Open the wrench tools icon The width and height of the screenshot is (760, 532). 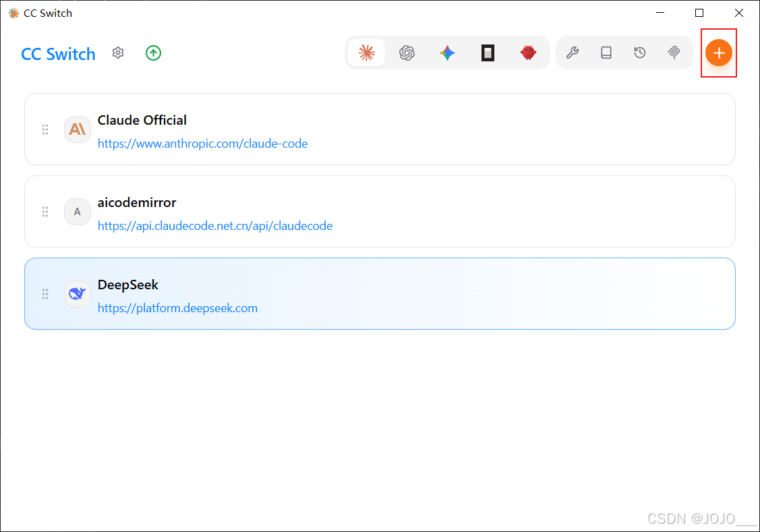point(573,53)
